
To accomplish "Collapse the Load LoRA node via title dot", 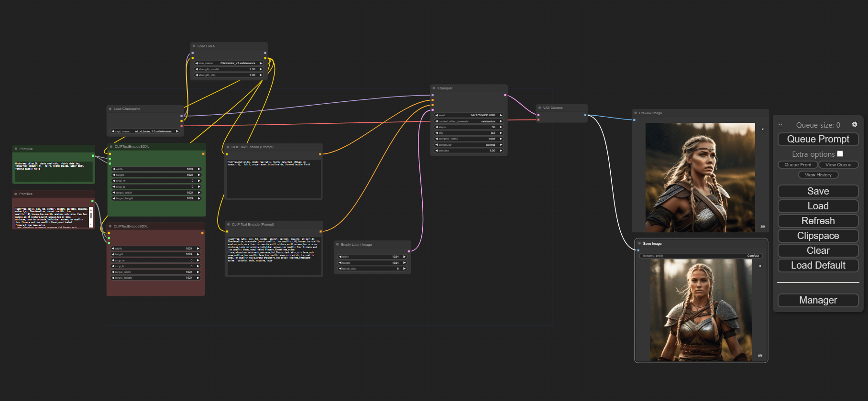I will pos(194,46).
